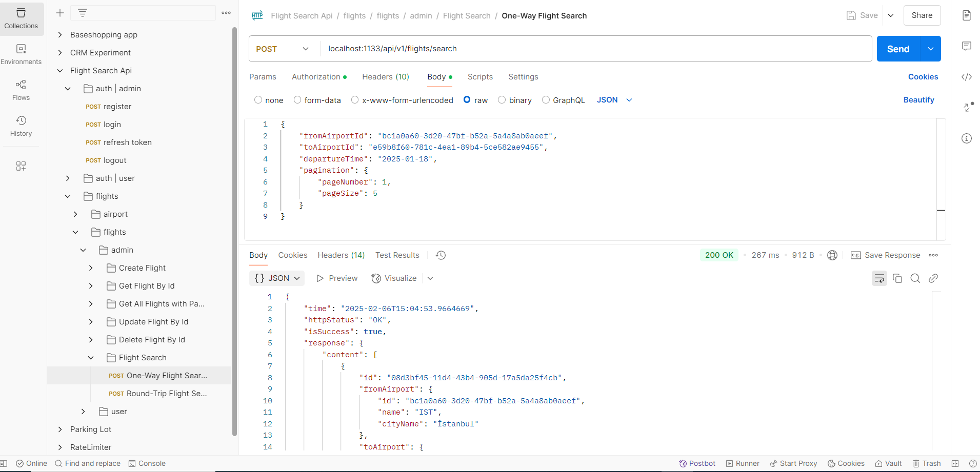Open the Flows sidebar tab
The height and width of the screenshot is (472, 980).
21,90
